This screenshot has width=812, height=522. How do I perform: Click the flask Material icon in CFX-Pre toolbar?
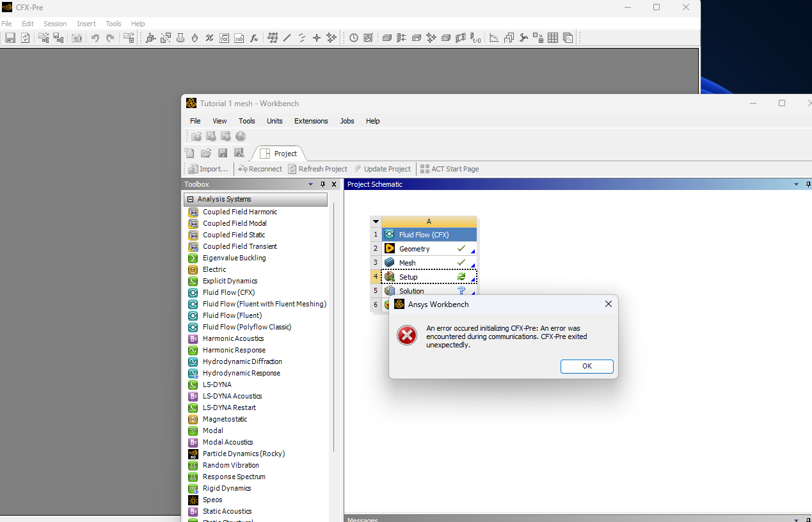[x=180, y=38]
